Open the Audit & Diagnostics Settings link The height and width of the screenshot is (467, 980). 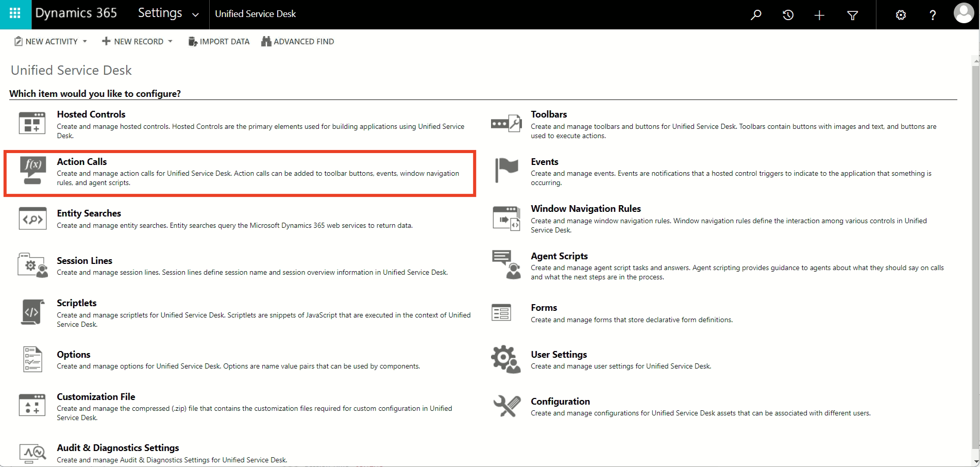point(118,448)
